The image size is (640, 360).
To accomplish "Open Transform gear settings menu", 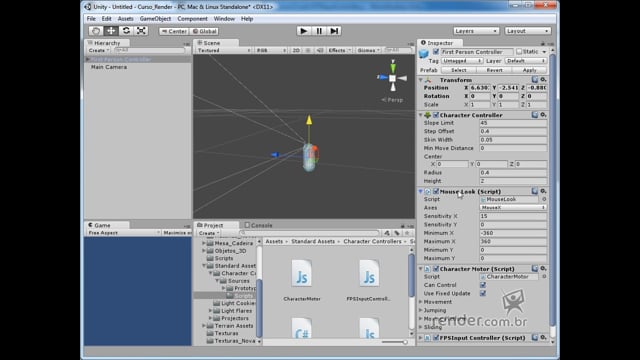I will (543, 80).
